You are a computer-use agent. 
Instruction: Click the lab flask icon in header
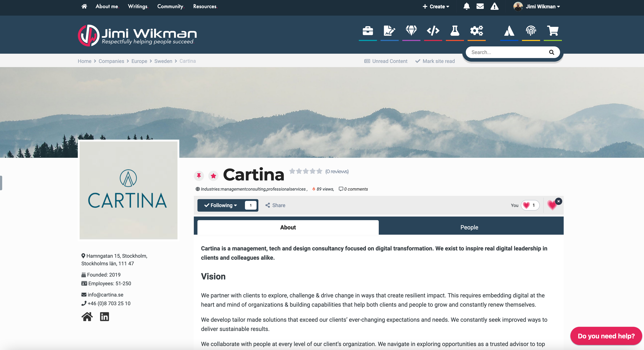pos(455,31)
